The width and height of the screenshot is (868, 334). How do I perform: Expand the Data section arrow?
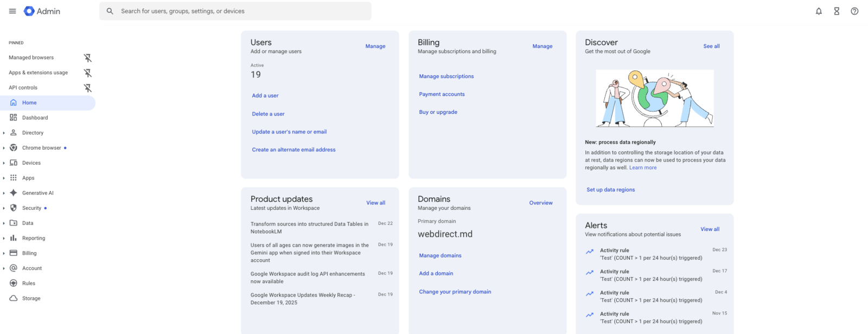4,223
